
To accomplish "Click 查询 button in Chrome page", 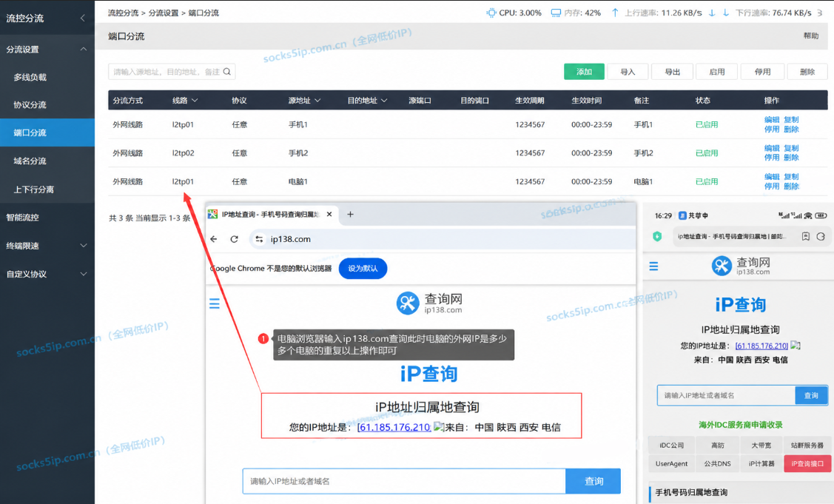I will point(593,481).
